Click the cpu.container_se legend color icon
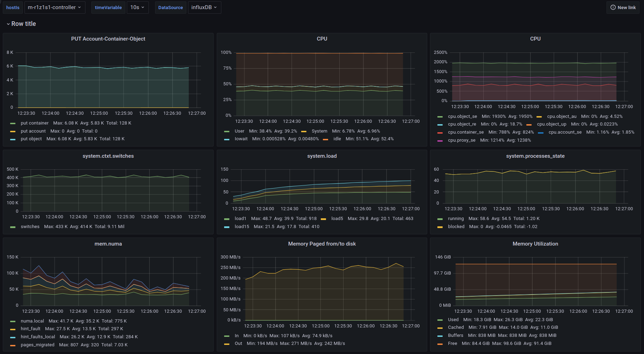Image resolution: width=644 pixels, height=354 pixels. click(440, 133)
